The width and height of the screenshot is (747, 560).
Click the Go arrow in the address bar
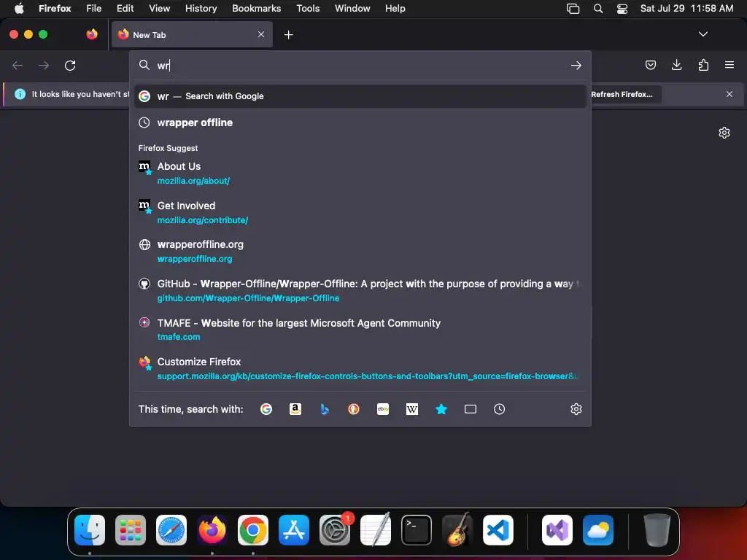pyautogui.click(x=576, y=65)
